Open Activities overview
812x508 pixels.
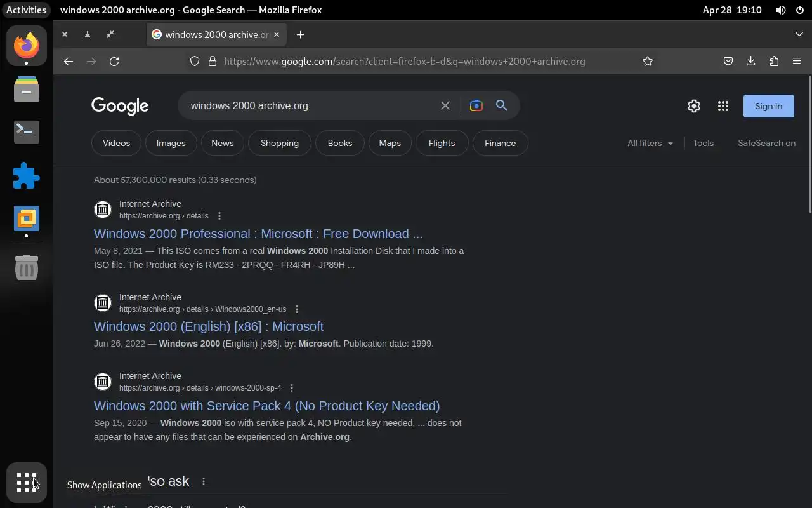(26, 10)
